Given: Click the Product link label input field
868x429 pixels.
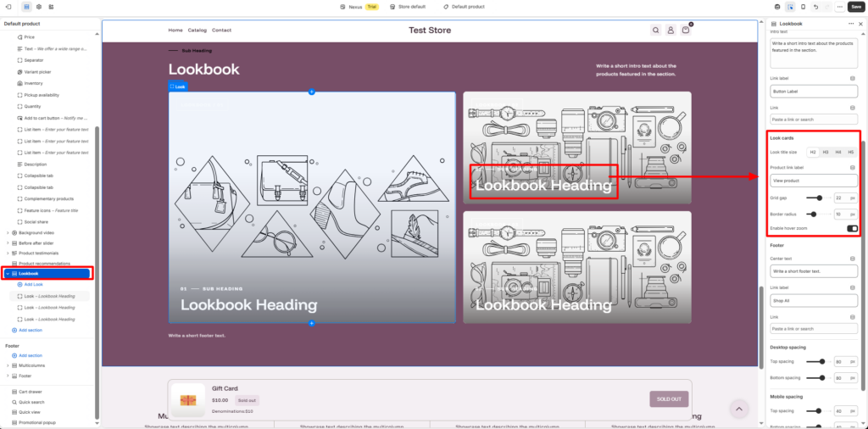Looking at the screenshot, I should pos(814,181).
